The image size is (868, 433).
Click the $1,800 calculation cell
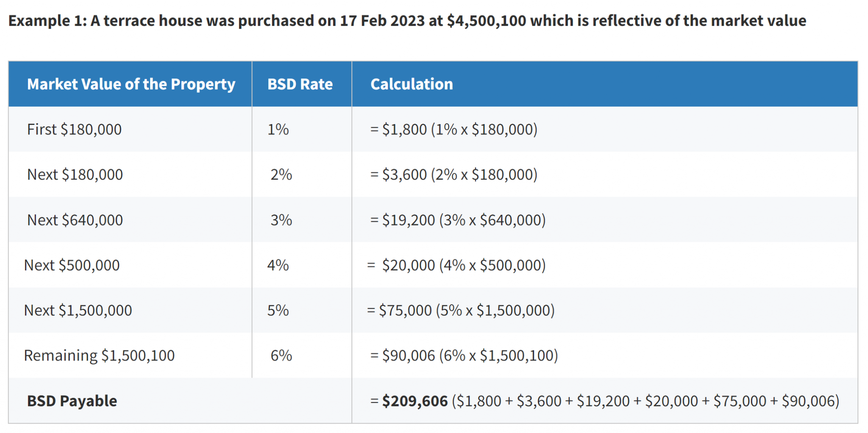coord(453,130)
